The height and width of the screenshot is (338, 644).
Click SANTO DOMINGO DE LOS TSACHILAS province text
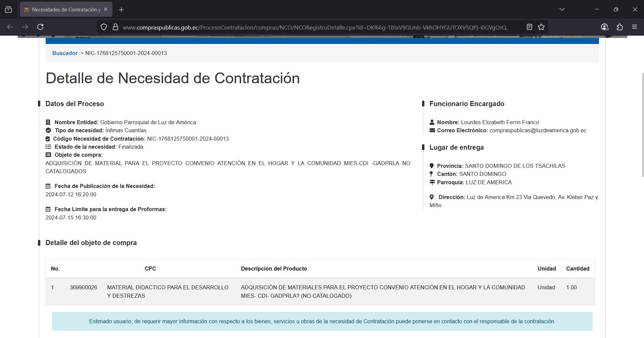point(515,166)
